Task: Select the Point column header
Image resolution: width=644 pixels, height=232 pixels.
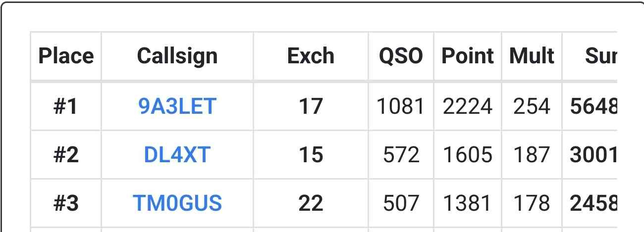Action: coord(468,56)
